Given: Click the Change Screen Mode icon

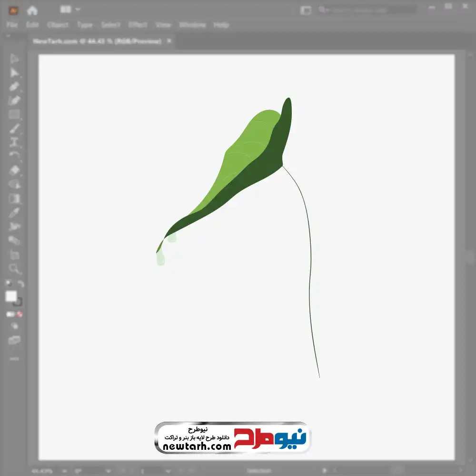Looking at the screenshot, I should [x=14, y=340].
